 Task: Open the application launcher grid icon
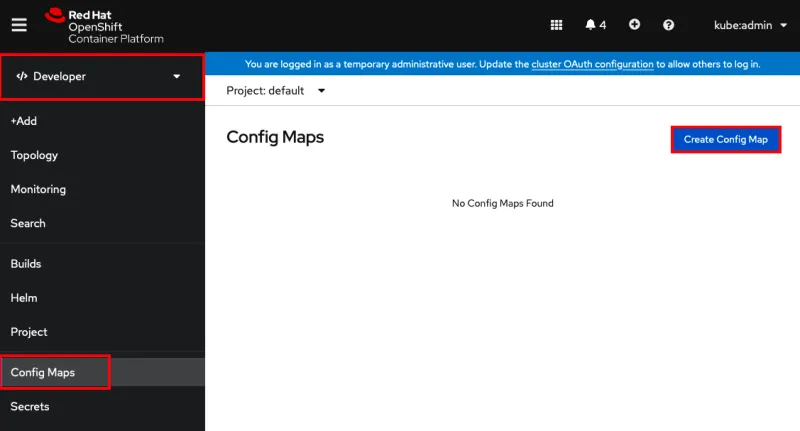(557, 25)
